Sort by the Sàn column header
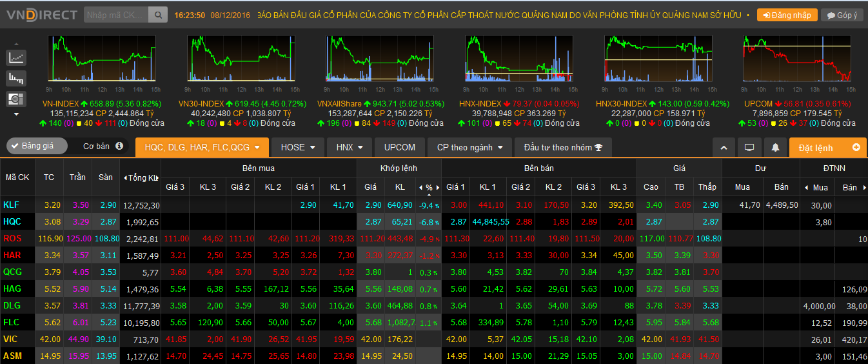Viewport: 868px width, 364px height. [x=106, y=177]
